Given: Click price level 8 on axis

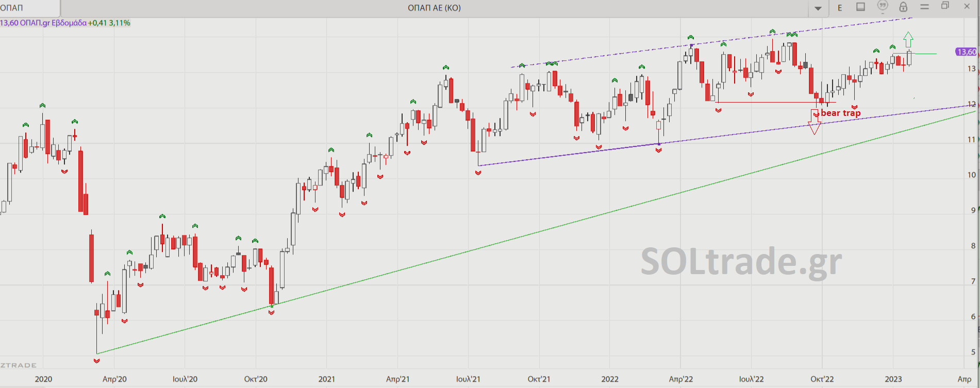Looking at the screenshot, I should point(973,246).
